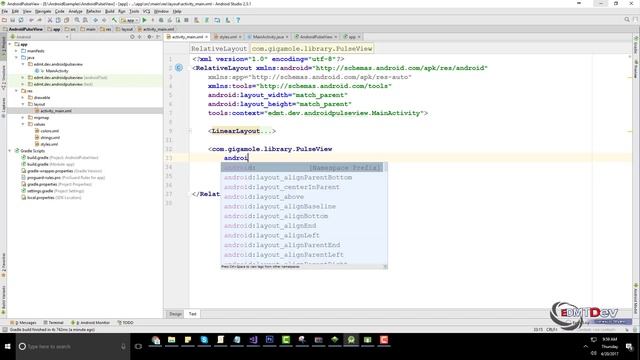
Task: Click the Search Everywhere magnifier icon
Action: coord(627,20)
